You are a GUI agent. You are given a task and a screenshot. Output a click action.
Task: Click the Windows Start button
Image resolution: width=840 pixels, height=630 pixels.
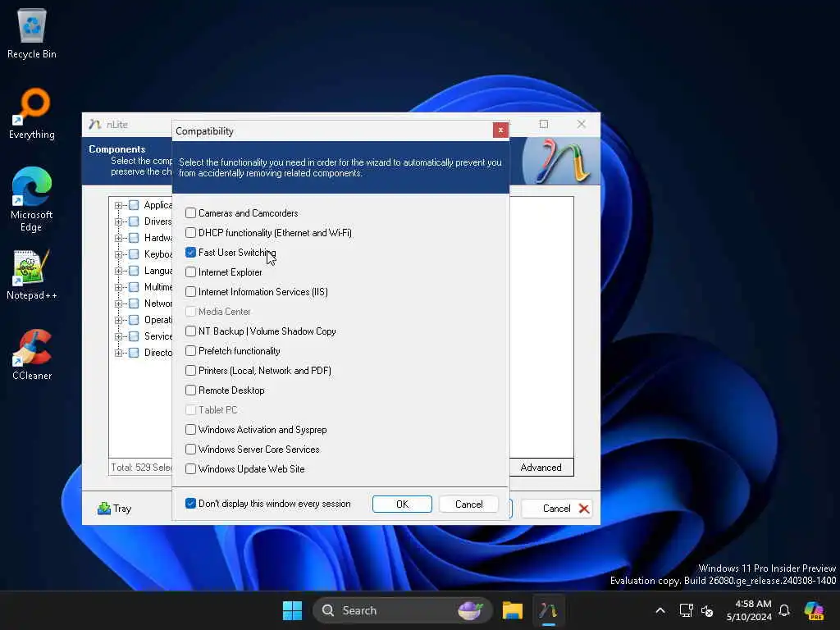[x=293, y=610]
